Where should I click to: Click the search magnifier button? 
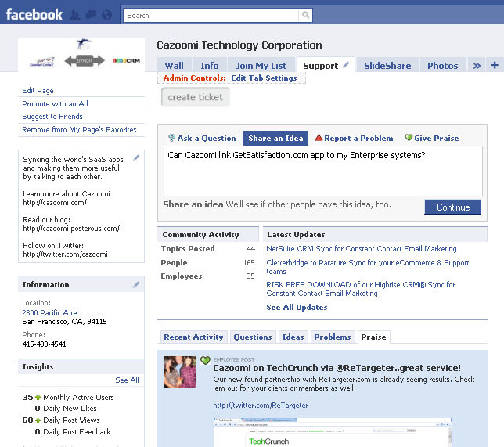305,15
